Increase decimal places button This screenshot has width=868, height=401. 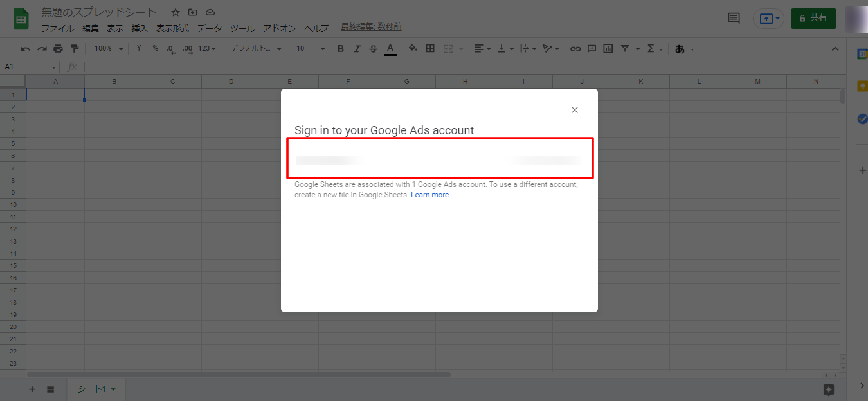point(187,48)
